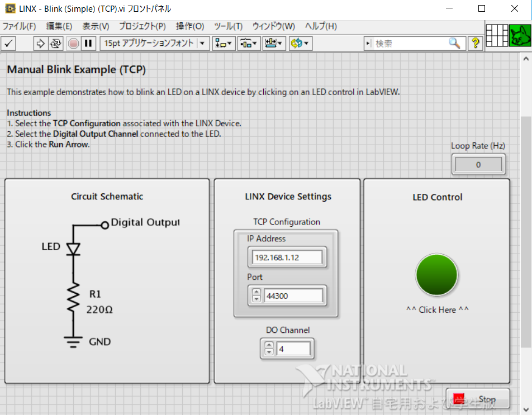The image size is (532, 415).
Task: Open the ウィンドウ(W) menu
Action: (x=273, y=26)
